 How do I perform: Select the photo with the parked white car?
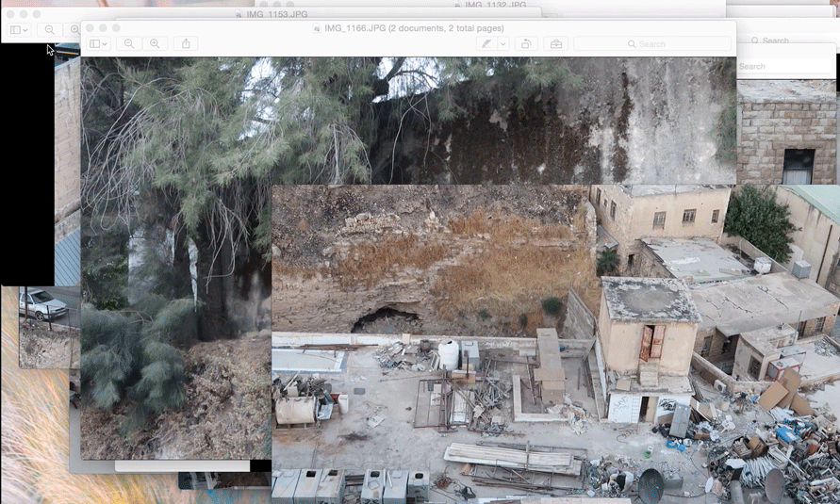(49, 327)
